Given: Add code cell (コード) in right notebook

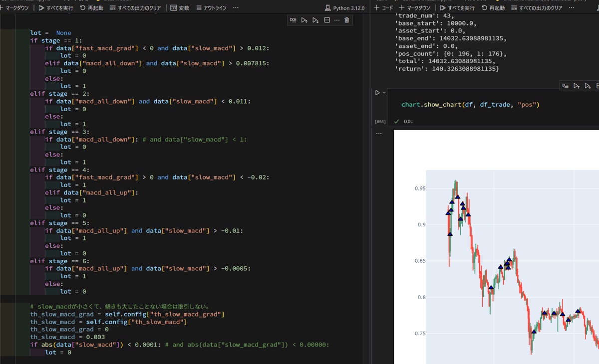Looking at the screenshot, I should click(383, 8).
